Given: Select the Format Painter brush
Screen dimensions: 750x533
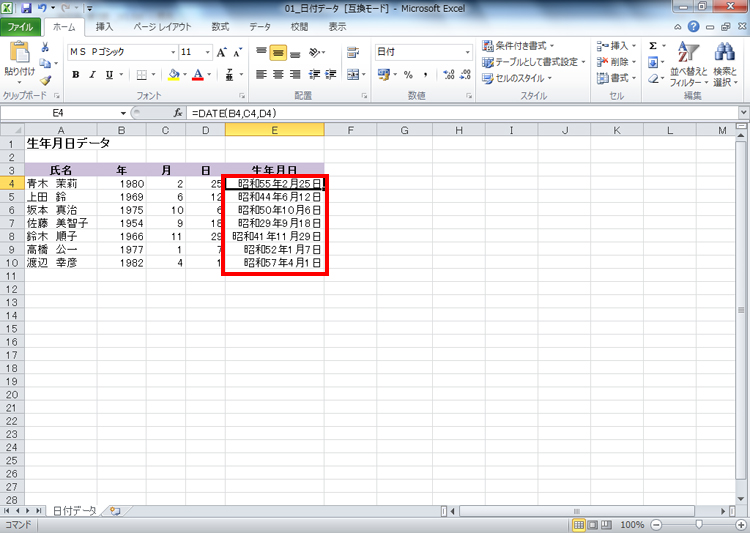Looking at the screenshot, I should tap(45, 80).
